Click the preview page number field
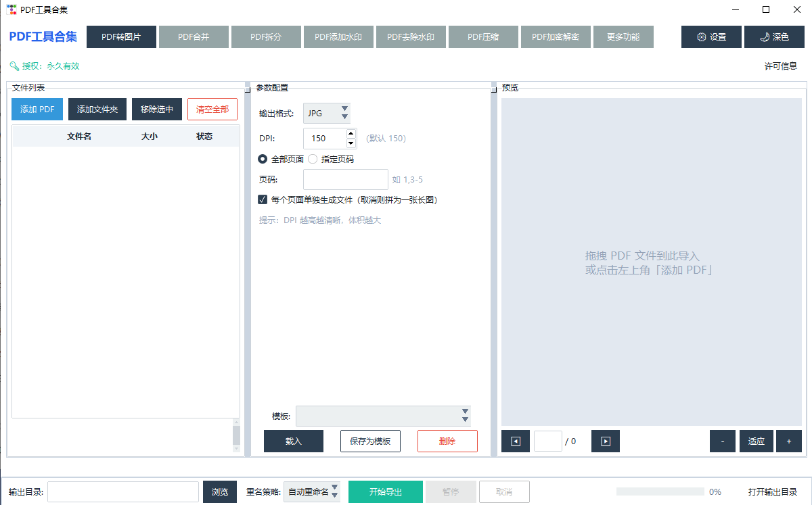 [x=548, y=441]
